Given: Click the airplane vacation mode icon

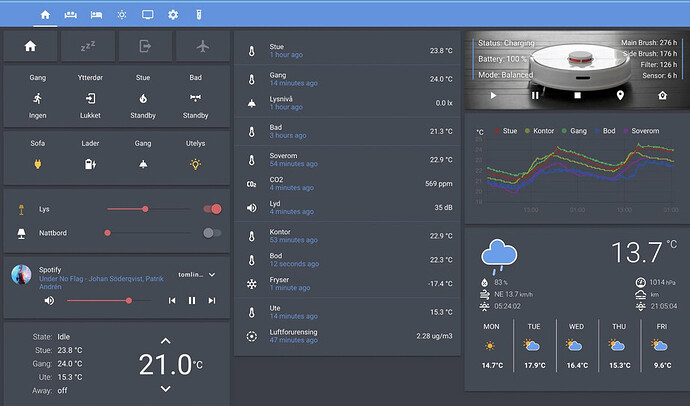Looking at the screenshot, I should pos(203,46).
